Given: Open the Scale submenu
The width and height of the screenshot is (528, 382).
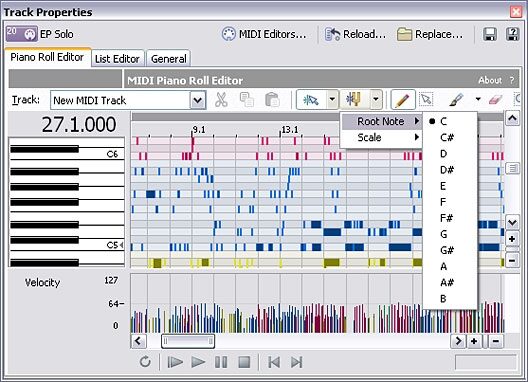Looking at the screenshot, I should tap(381, 137).
